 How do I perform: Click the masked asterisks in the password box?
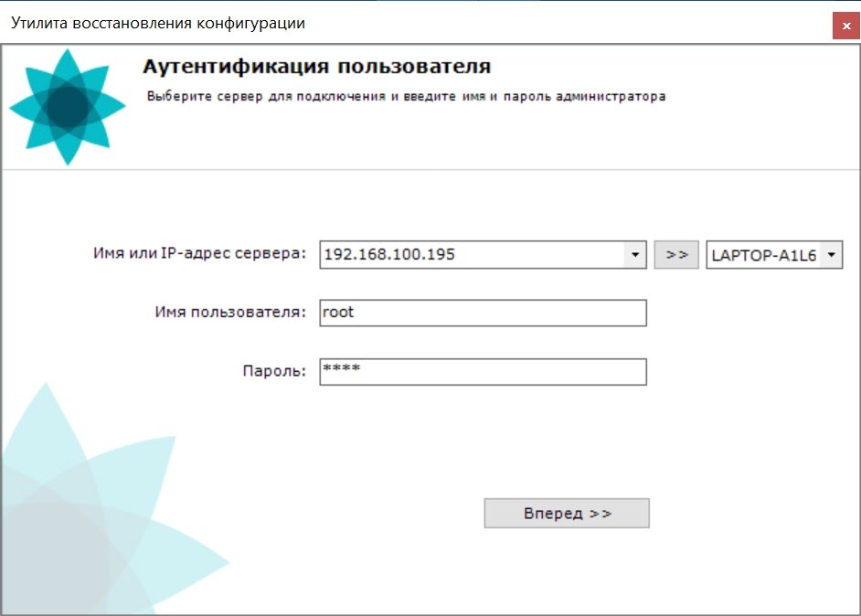[341, 368]
